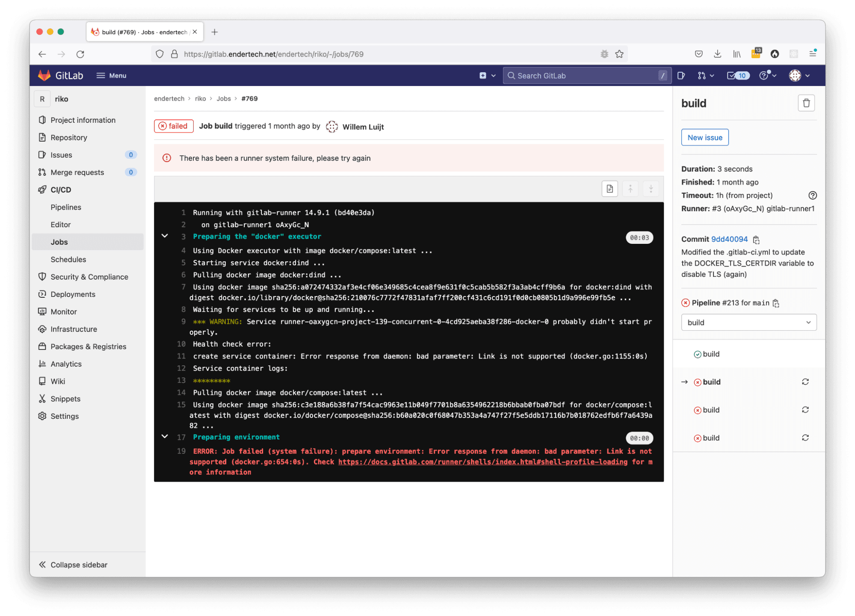Open the build stage dropdown
The width and height of the screenshot is (855, 616).
click(x=748, y=323)
